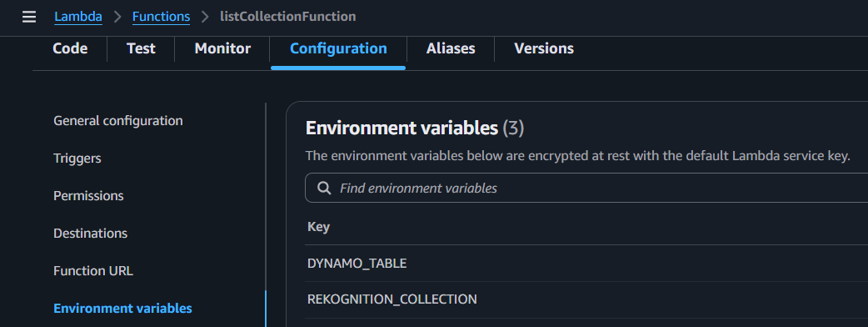868x327 pixels.
Task: Open the hamburger navigation menu
Action: point(29,17)
